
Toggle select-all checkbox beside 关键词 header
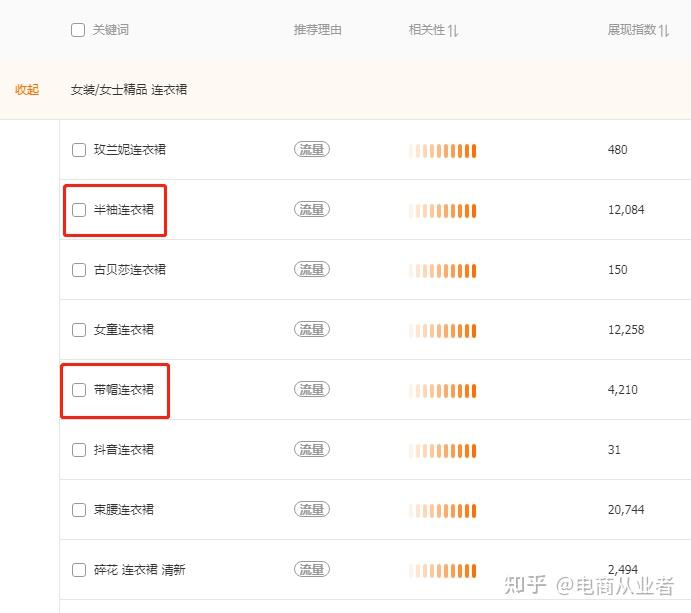(78, 30)
